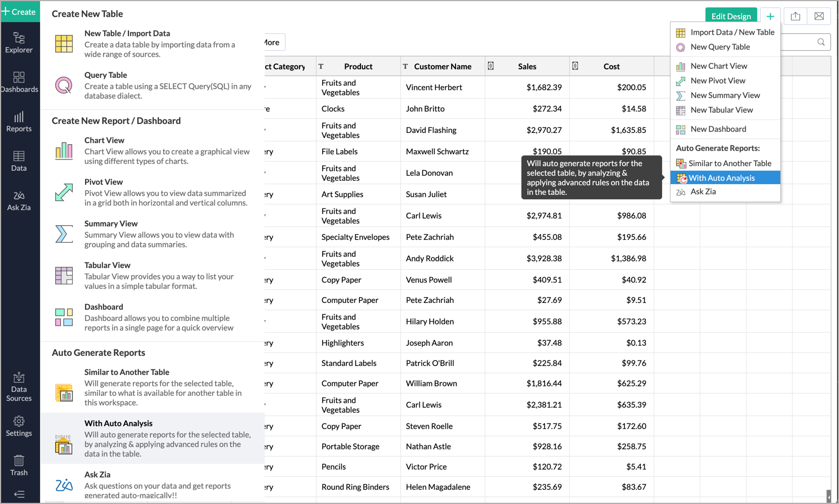Click the $1,682.39 sales cell
The image size is (839, 504).
(x=527, y=87)
